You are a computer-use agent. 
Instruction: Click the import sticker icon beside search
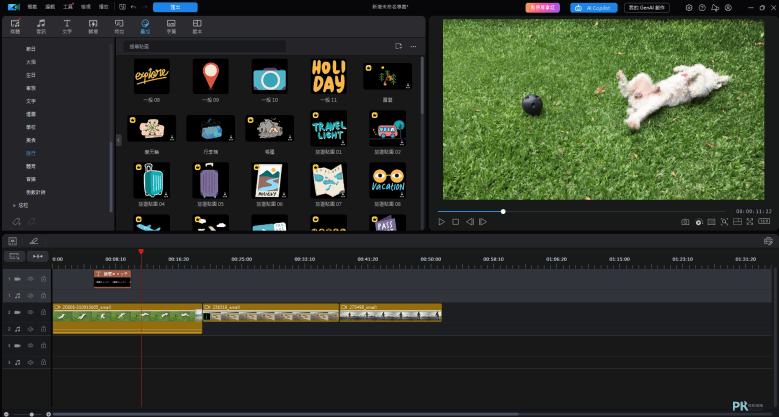click(x=398, y=46)
